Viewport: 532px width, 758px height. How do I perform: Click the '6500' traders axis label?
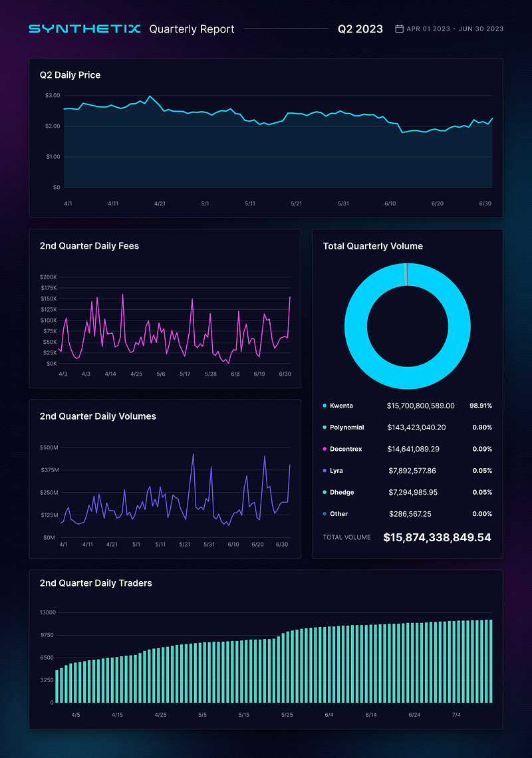pyautogui.click(x=47, y=658)
